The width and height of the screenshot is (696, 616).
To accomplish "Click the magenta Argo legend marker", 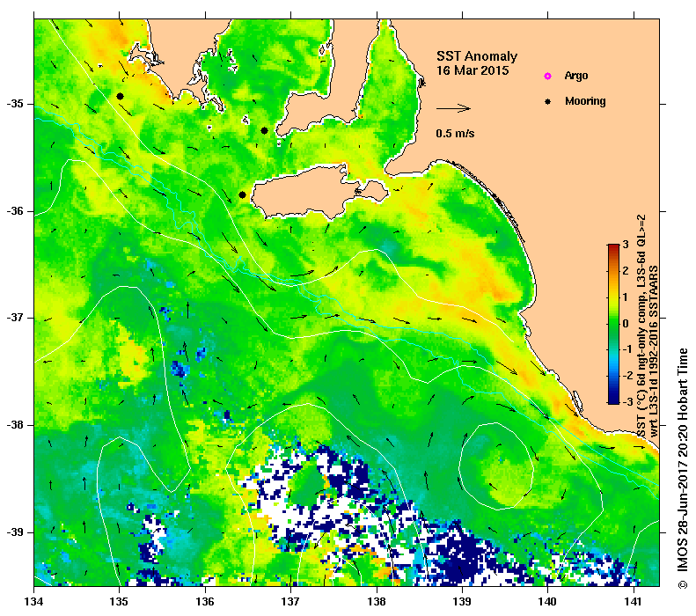I will point(548,77).
